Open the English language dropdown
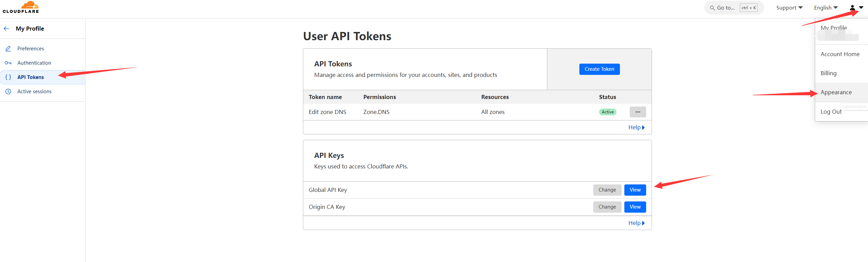This screenshot has height=262, width=868. (x=825, y=8)
